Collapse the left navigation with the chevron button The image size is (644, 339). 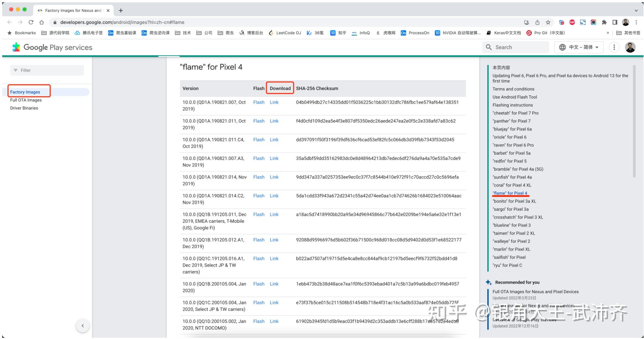(83, 326)
